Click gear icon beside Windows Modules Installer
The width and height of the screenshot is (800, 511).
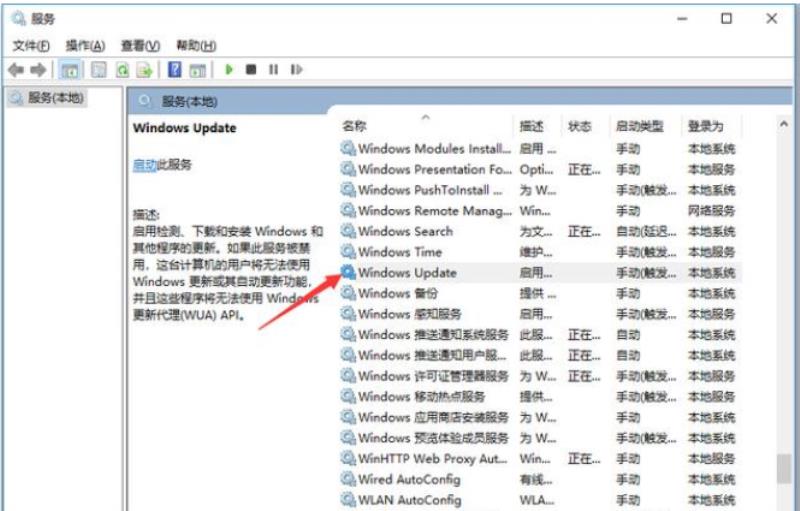[x=348, y=148]
